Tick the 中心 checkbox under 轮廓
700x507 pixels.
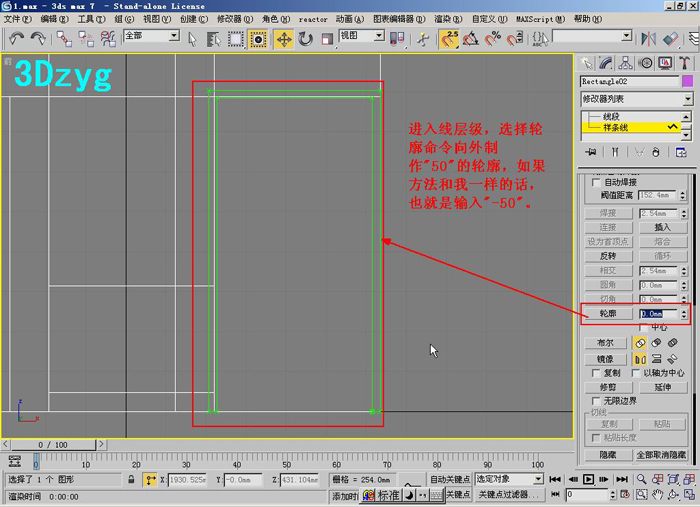pos(643,327)
